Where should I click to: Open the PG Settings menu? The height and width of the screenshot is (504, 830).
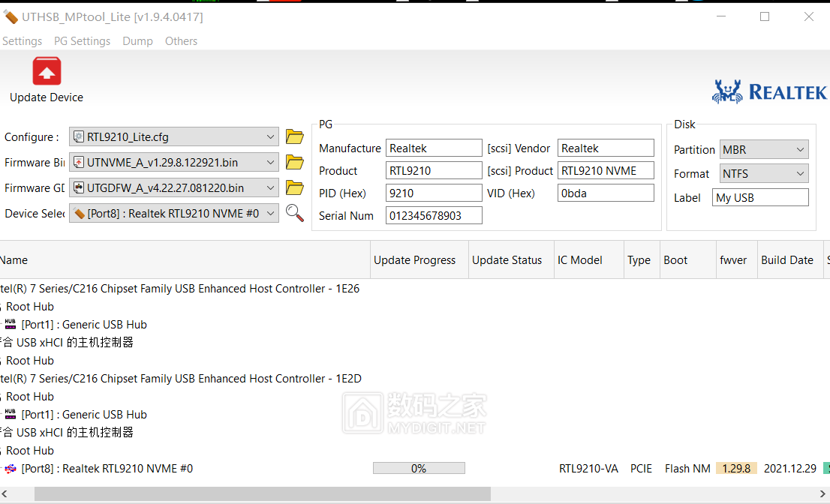point(82,41)
